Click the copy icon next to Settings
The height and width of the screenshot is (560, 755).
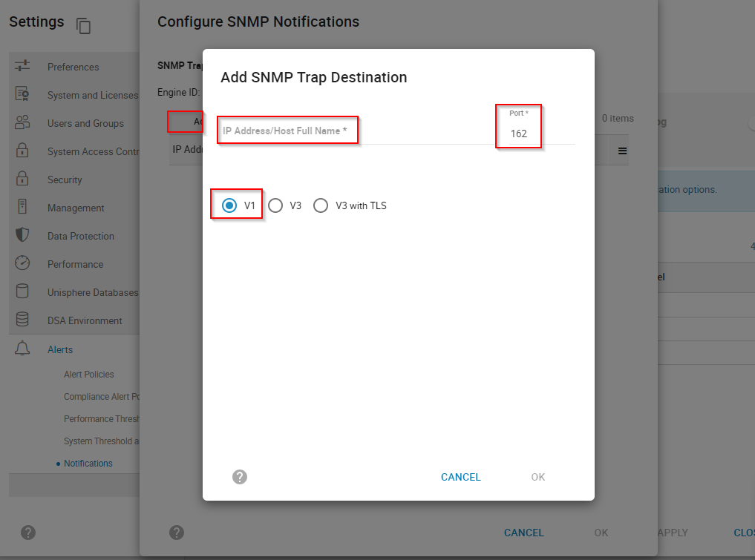tap(83, 26)
